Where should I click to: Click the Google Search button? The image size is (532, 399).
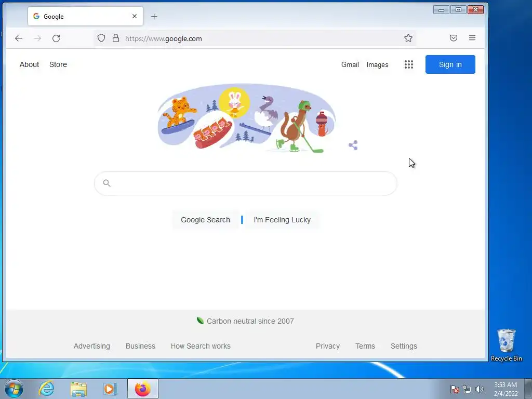click(x=205, y=220)
